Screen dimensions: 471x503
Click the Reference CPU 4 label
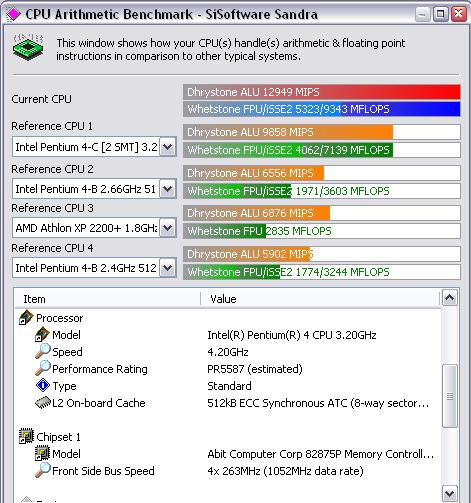tap(52, 248)
